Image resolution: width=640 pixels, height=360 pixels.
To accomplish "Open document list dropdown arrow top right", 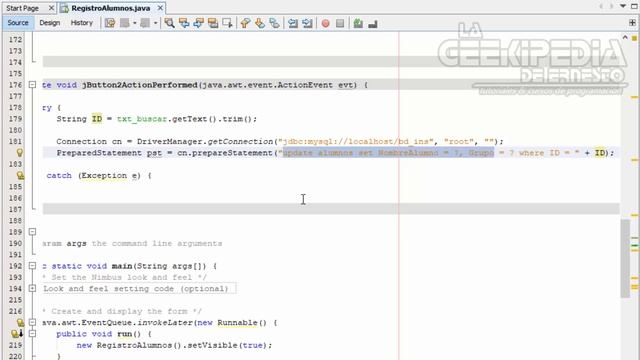I will [x=623, y=6].
